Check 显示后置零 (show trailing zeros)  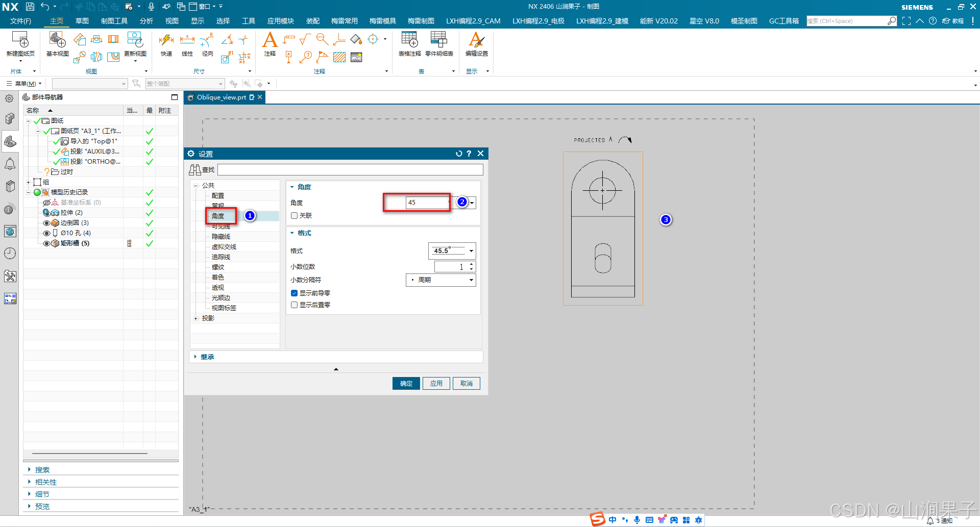click(294, 305)
